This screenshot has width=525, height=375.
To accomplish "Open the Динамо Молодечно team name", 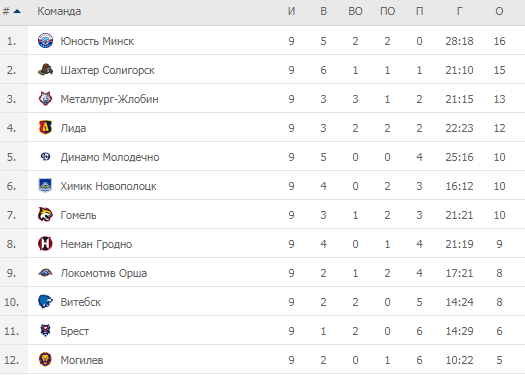I will [x=110, y=157].
